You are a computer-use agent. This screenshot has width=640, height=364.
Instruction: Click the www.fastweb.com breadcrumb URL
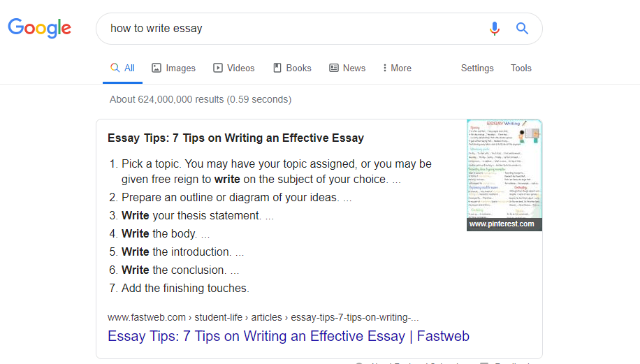263,317
